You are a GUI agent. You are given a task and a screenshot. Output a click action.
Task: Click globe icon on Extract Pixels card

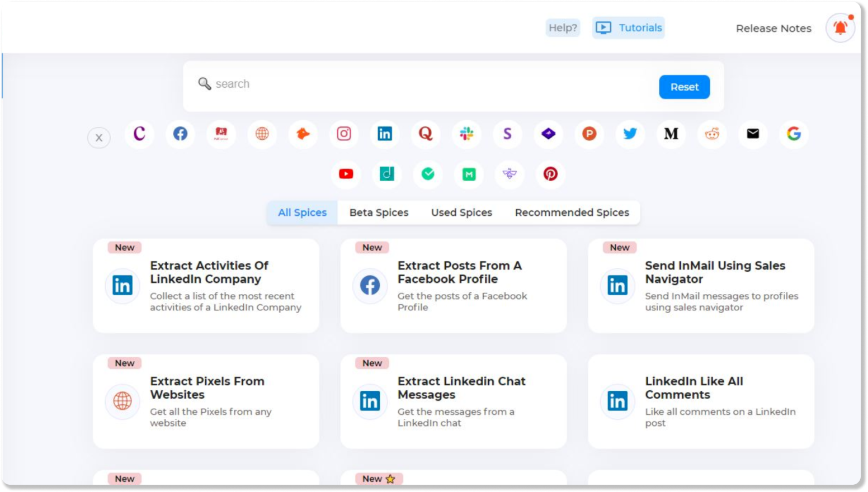[x=122, y=401]
